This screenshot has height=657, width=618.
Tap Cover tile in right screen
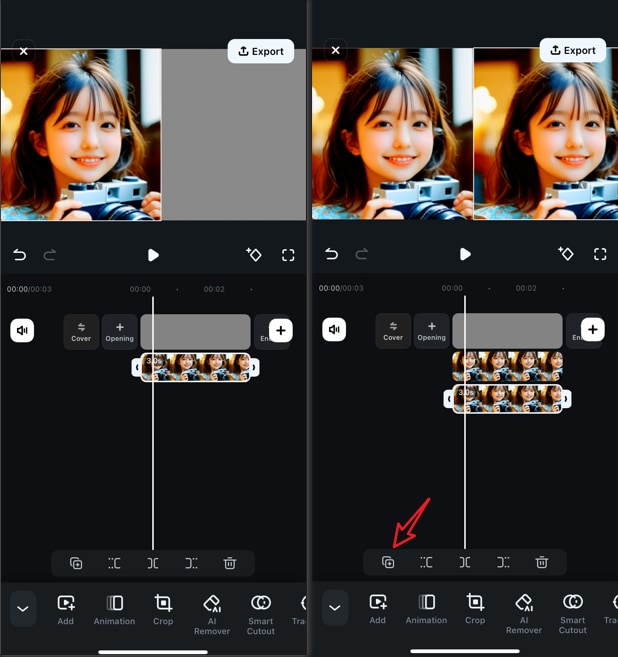(x=393, y=331)
